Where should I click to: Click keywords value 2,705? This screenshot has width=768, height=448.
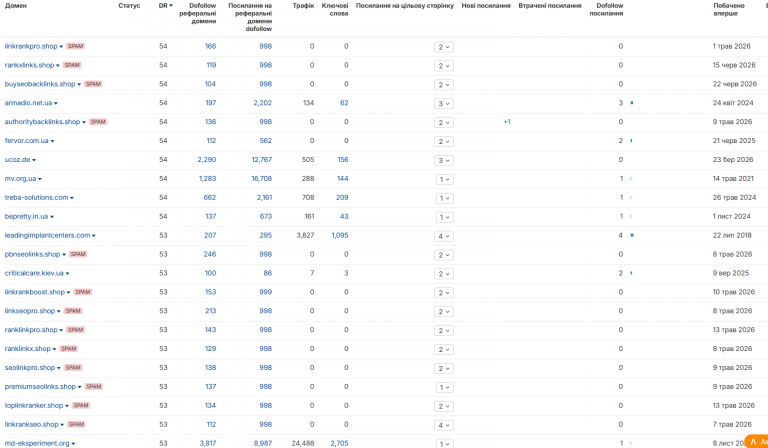coord(339,443)
